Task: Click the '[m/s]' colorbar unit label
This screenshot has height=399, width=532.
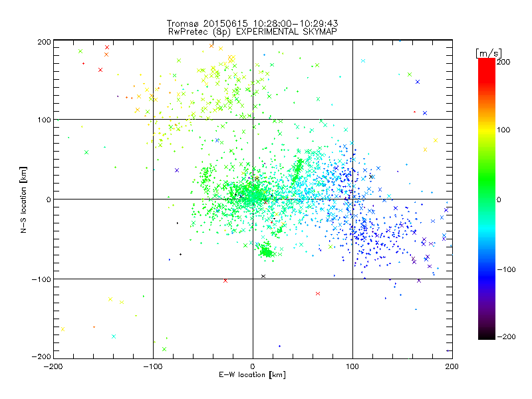Action: tap(489, 53)
